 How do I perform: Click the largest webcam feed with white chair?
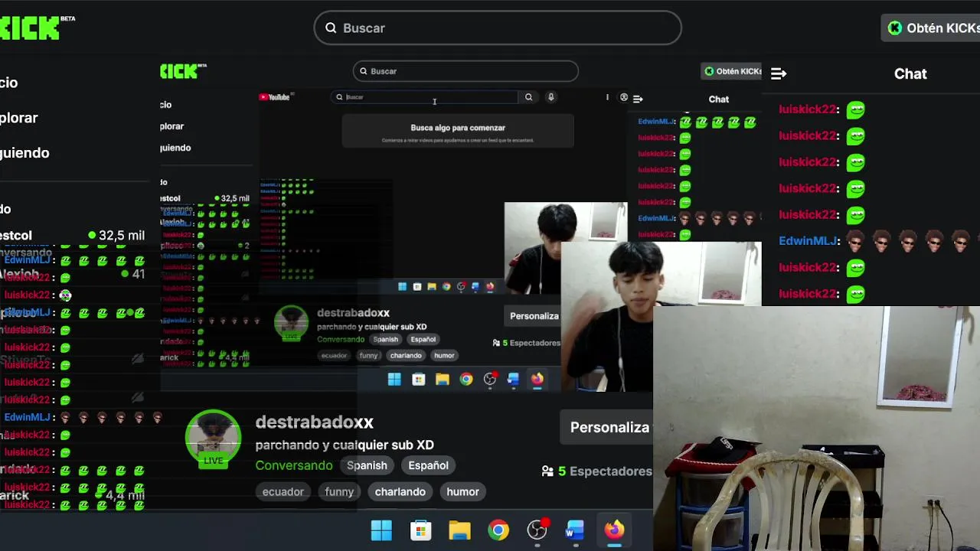point(816,429)
